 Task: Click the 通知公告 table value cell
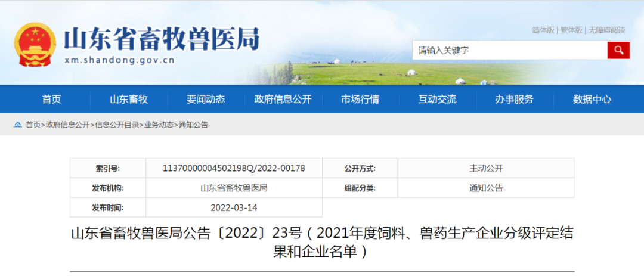(487, 188)
